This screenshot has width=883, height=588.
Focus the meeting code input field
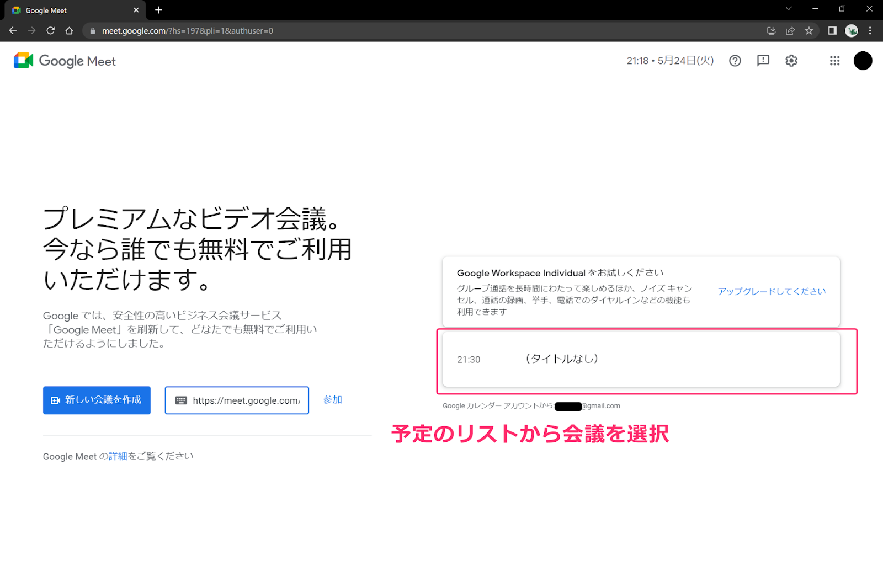point(237,400)
